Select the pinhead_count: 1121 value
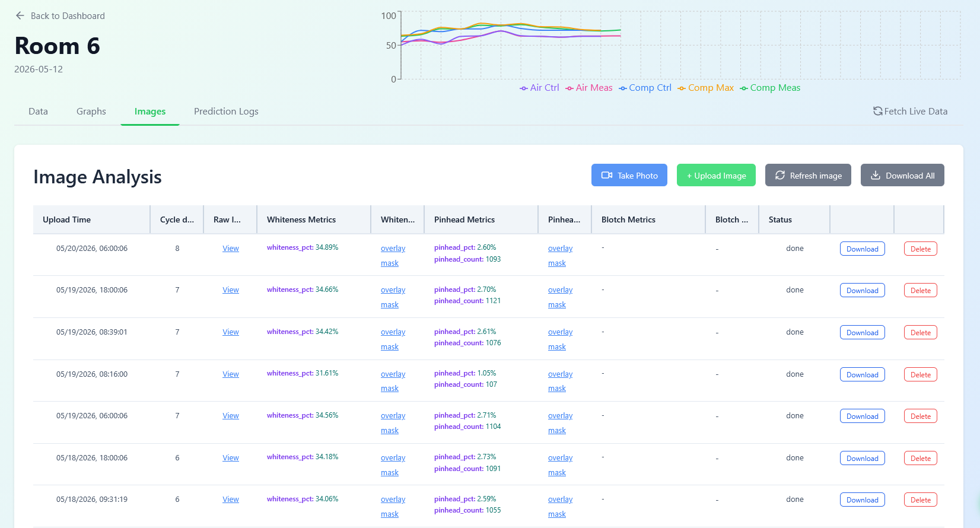This screenshot has height=528, width=980. [467, 301]
